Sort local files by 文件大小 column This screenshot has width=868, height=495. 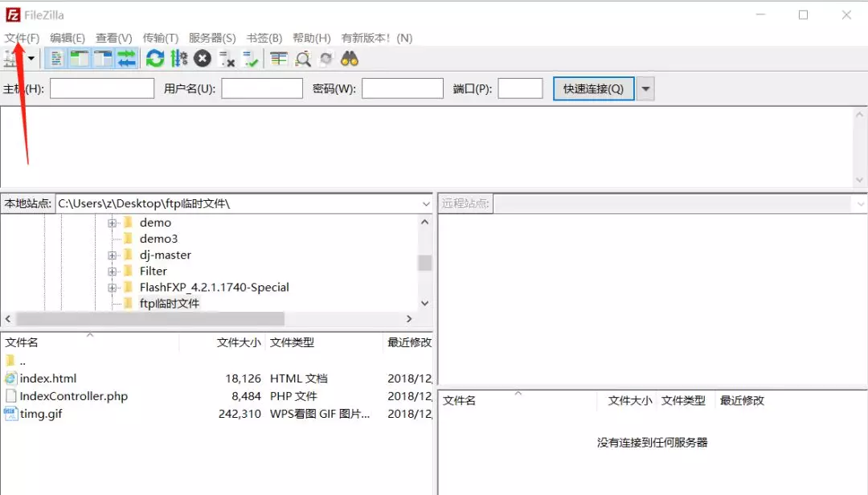click(223, 342)
